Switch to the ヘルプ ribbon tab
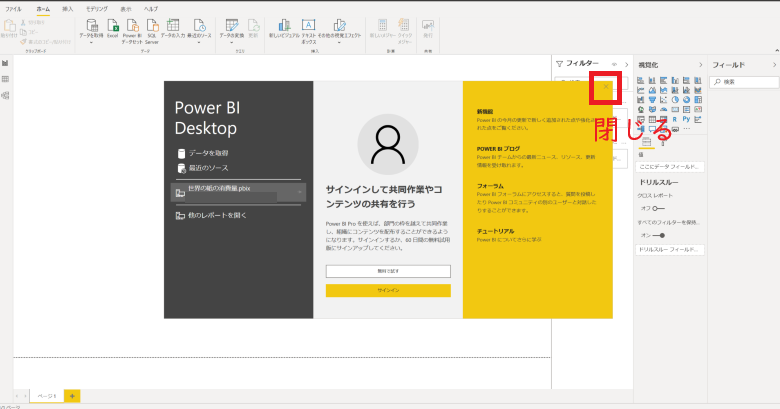This screenshot has height=409, width=780. pyautogui.click(x=151, y=9)
